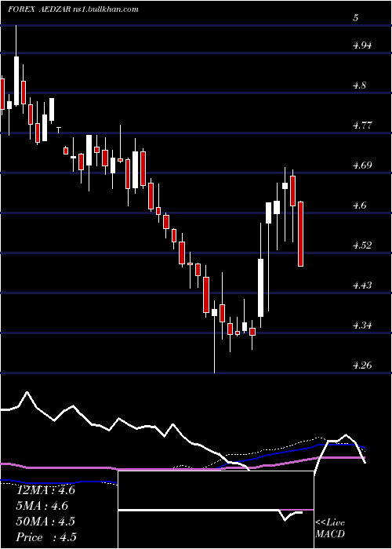
Task: Click the 4.43 price axis label
Action: tap(361, 285)
